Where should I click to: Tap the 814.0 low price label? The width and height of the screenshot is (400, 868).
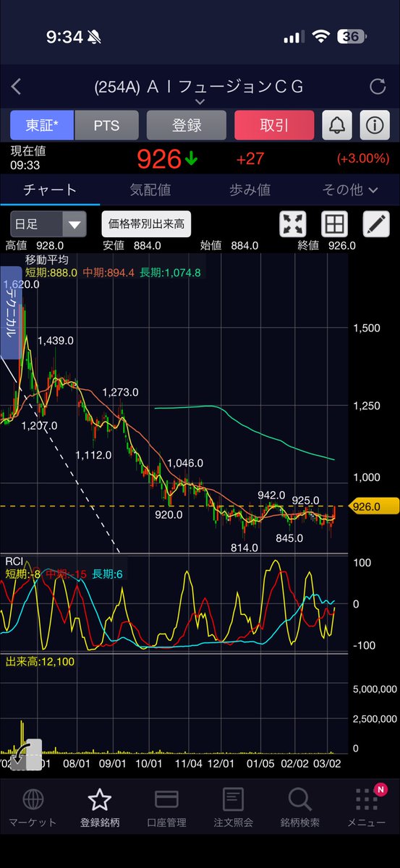click(x=244, y=548)
